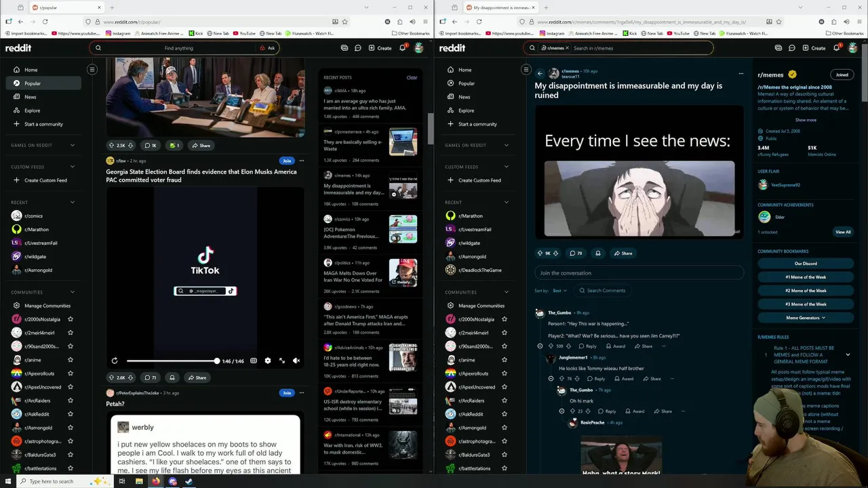Enter fullscreen on the Georgia post video

point(282,361)
